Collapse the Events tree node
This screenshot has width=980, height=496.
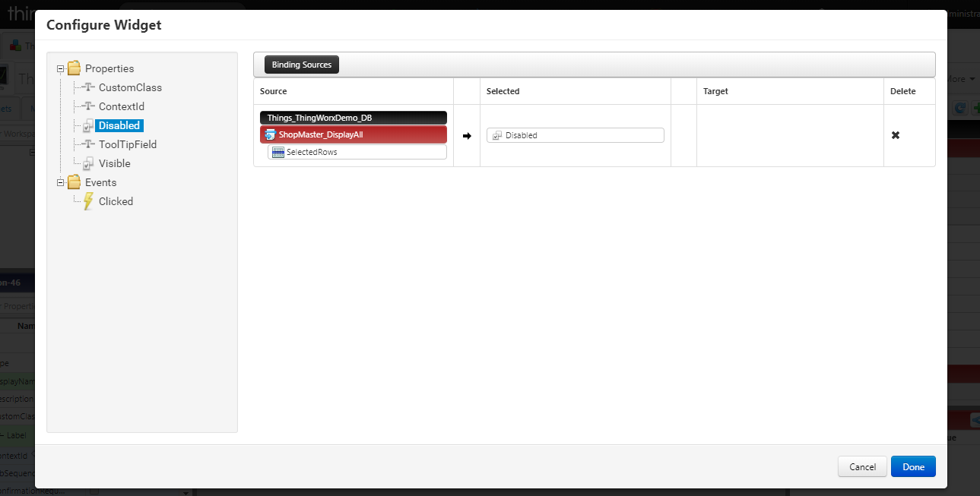[x=59, y=182]
